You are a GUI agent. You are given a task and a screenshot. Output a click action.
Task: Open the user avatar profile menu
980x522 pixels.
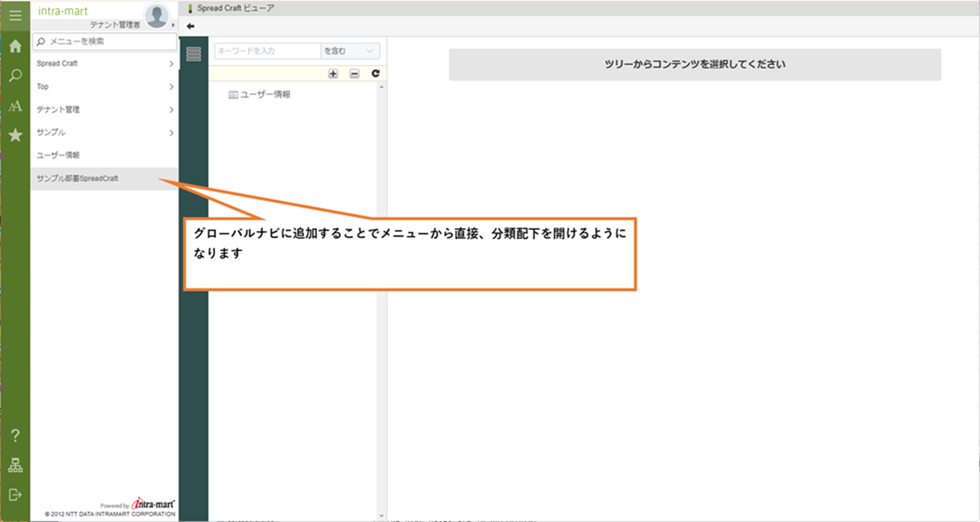(156, 16)
